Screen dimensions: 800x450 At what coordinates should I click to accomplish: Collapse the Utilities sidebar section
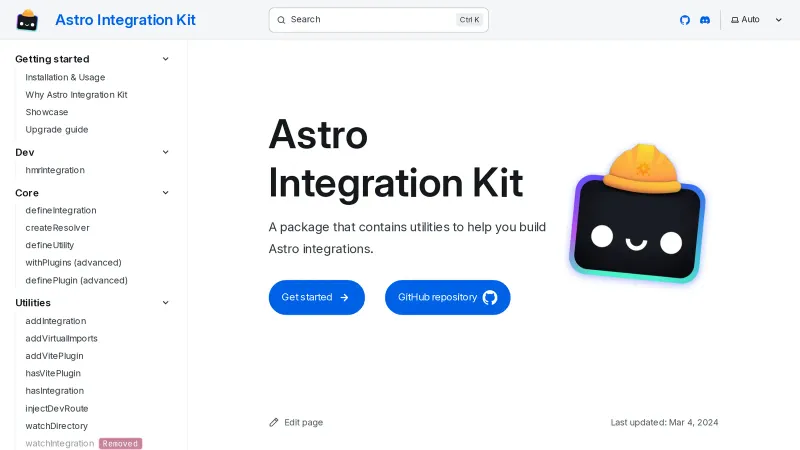click(166, 303)
